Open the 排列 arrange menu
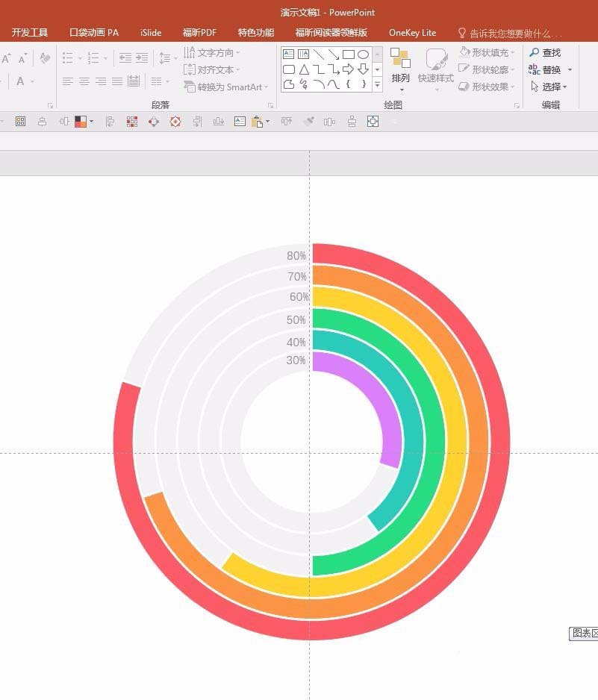598x700 pixels. [400, 69]
